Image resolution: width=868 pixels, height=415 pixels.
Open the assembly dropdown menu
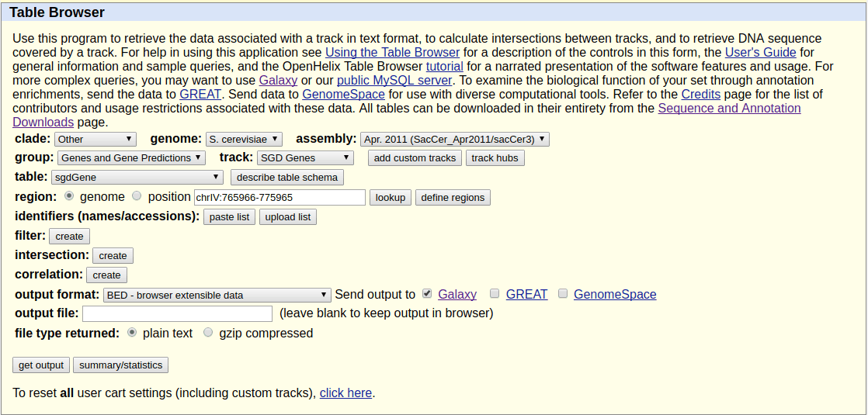pos(455,140)
